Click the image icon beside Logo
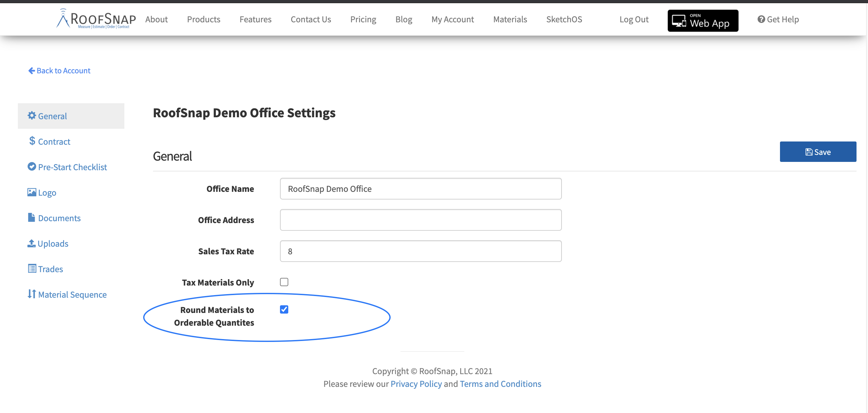Viewport: 868px width, 413px height. click(32, 192)
